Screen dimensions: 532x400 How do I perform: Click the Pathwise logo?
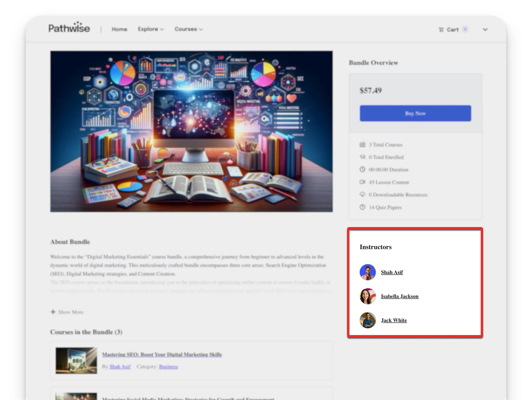[x=69, y=27]
